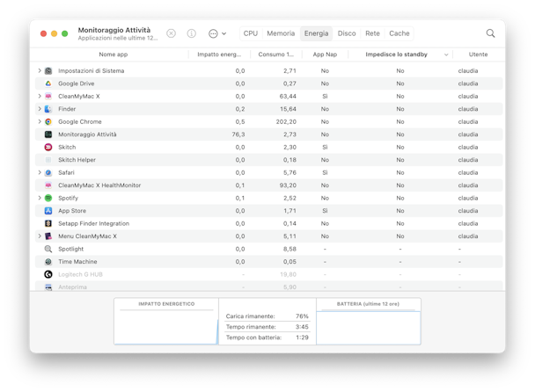Switch to the Cache tab
535x392 pixels.
(399, 33)
